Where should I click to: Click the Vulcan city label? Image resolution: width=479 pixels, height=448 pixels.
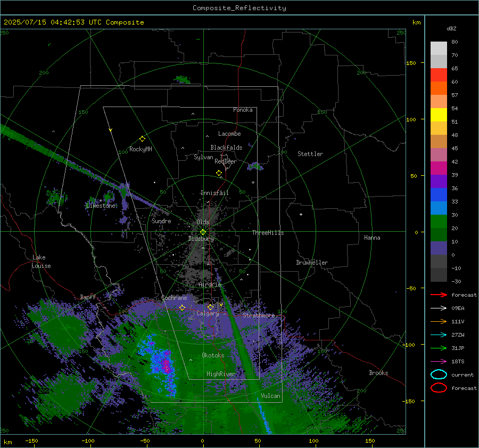tap(270, 396)
